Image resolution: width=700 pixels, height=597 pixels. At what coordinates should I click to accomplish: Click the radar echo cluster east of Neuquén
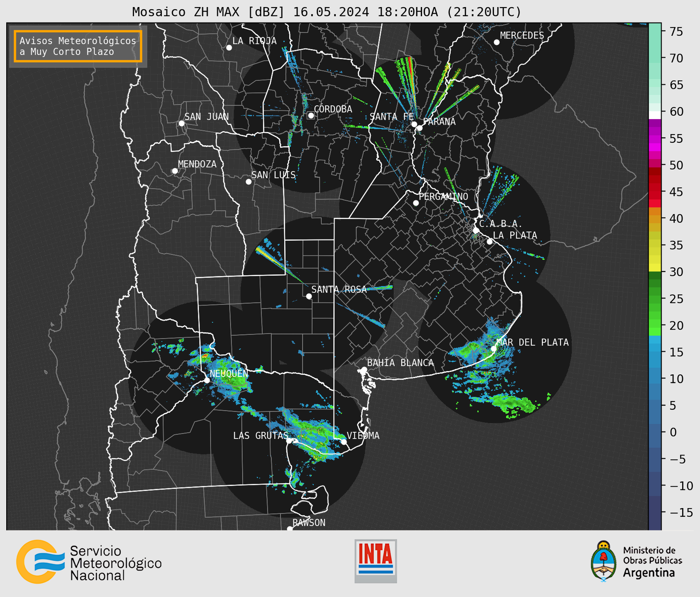click(x=231, y=379)
